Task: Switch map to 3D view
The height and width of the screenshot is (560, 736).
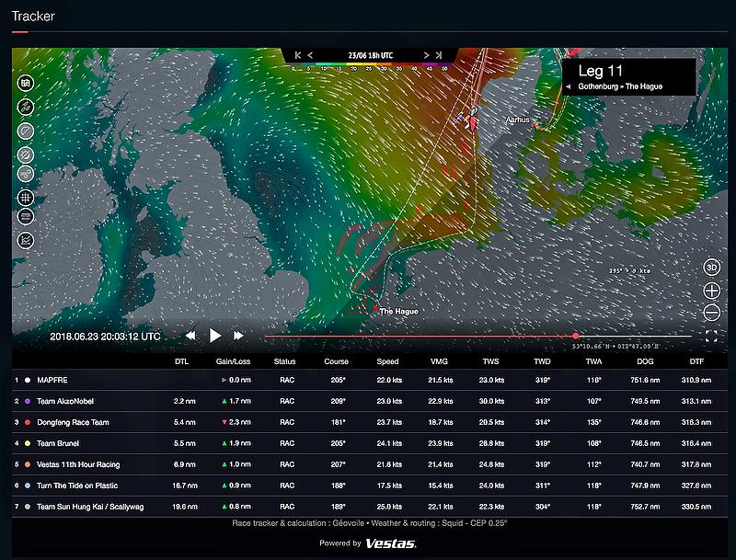Action: point(711,268)
